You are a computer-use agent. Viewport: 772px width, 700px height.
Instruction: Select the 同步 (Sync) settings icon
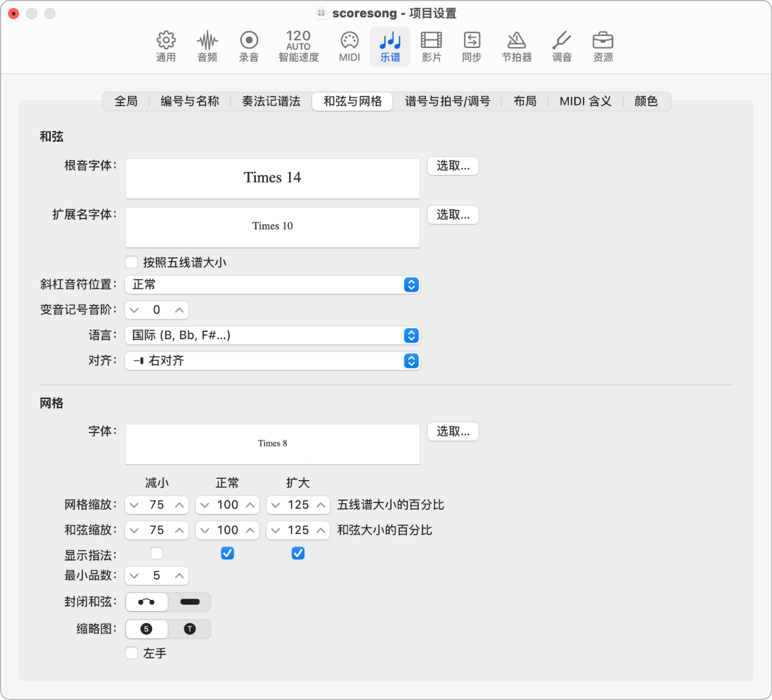tap(472, 46)
